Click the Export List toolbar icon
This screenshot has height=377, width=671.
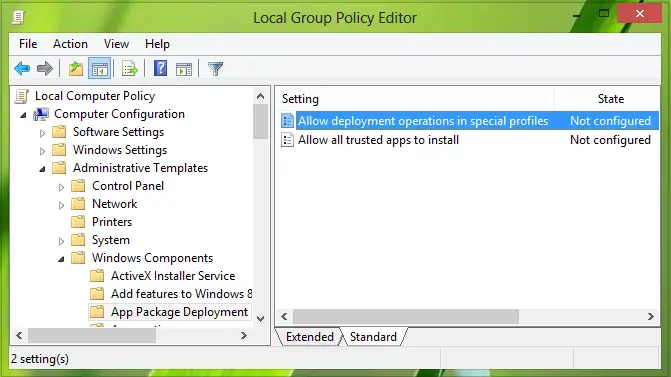pyautogui.click(x=130, y=68)
